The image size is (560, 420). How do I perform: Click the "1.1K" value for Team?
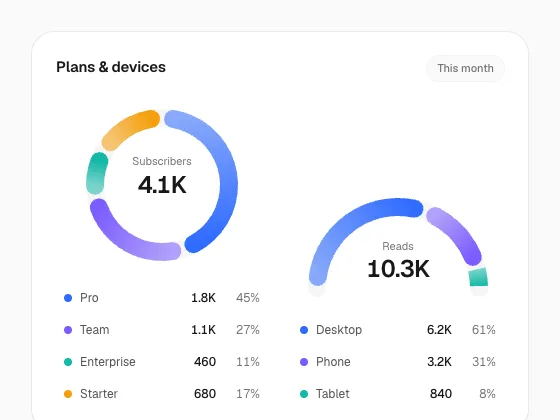coord(203,330)
